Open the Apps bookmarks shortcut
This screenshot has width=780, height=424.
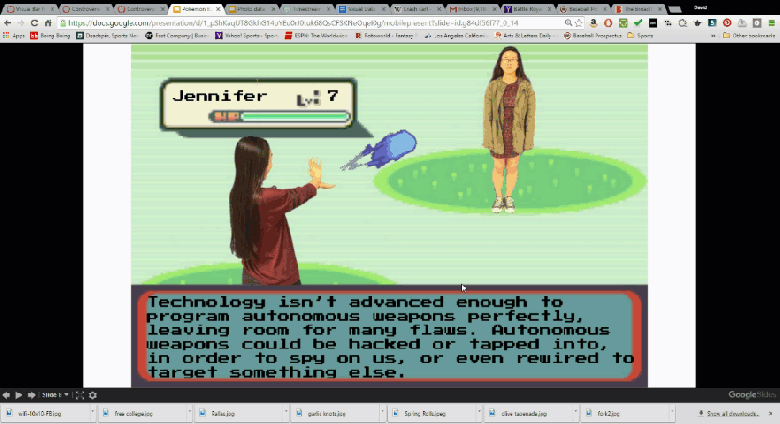click(14, 35)
